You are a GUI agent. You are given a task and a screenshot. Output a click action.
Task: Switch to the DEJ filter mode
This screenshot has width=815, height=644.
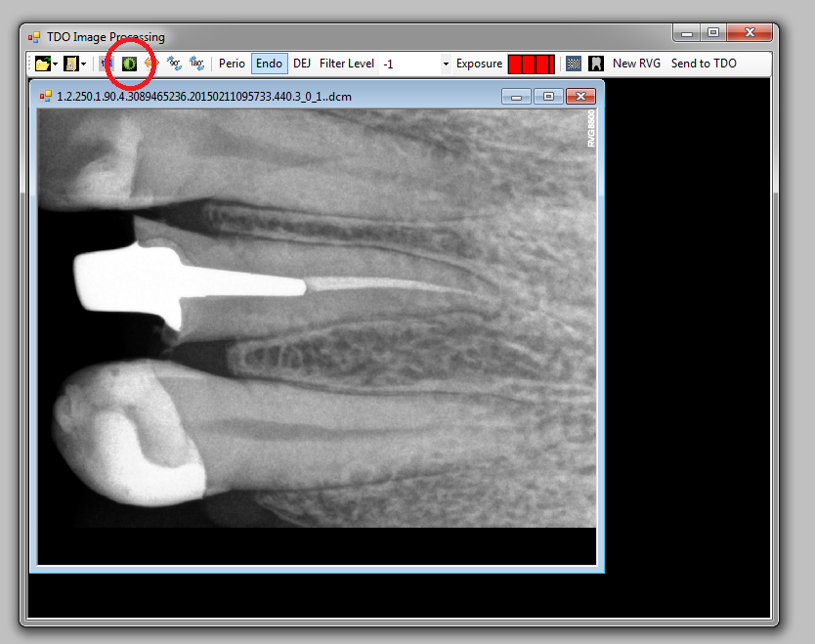coord(302,64)
